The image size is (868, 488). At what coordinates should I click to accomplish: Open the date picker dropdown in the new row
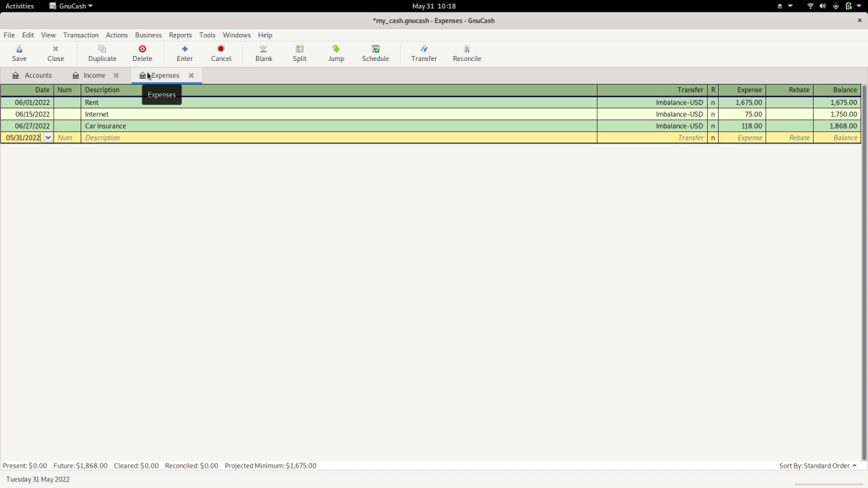click(47, 137)
